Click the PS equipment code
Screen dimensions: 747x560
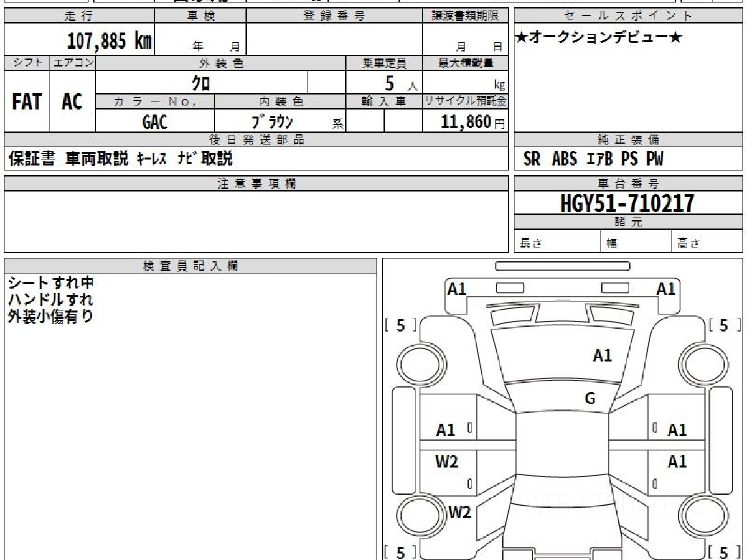pyautogui.click(x=629, y=159)
